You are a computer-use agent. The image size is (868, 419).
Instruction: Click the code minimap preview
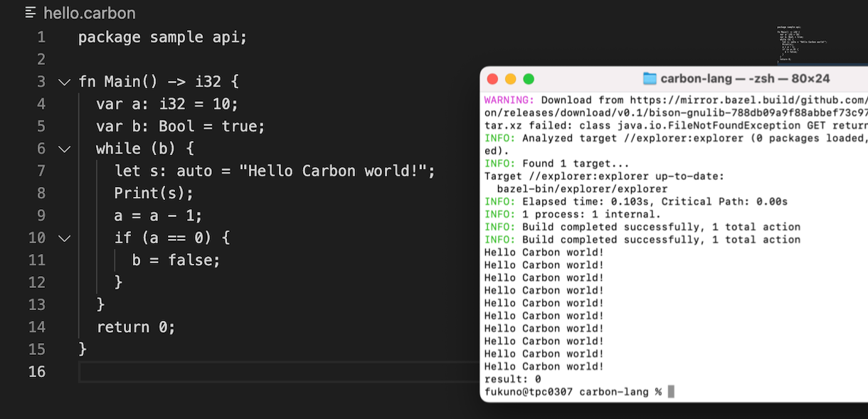[x=802, y=44]
